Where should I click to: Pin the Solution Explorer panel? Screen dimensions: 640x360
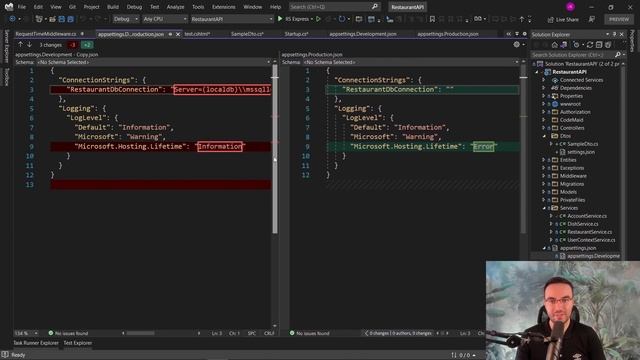tap(614, 34)
